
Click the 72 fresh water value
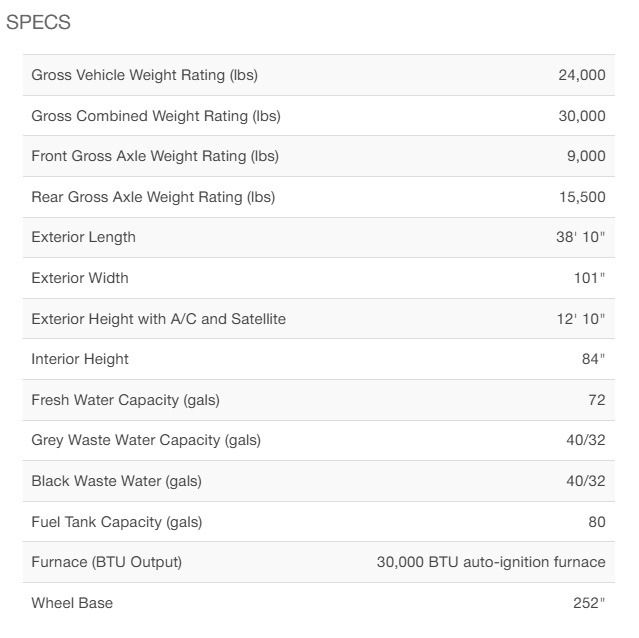[x=597, y=400]
